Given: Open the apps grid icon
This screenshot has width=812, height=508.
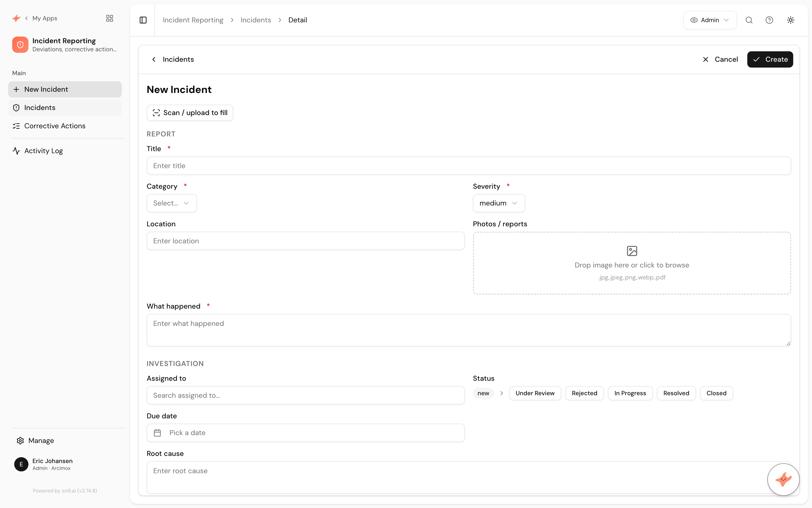Looking at the screenshot, I should point(109,18).
